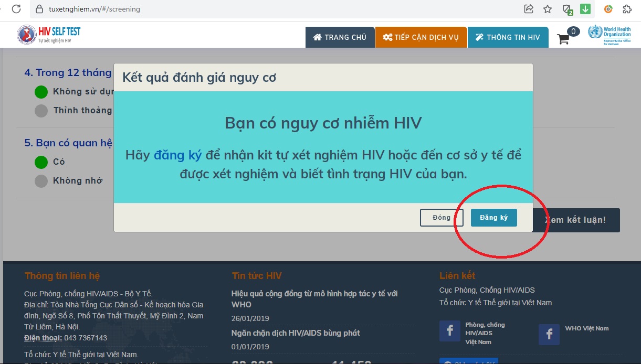This screenshot has height=364, width=641.
Task: Click the World Health Organization logo
Action: [x=609, y=35]
